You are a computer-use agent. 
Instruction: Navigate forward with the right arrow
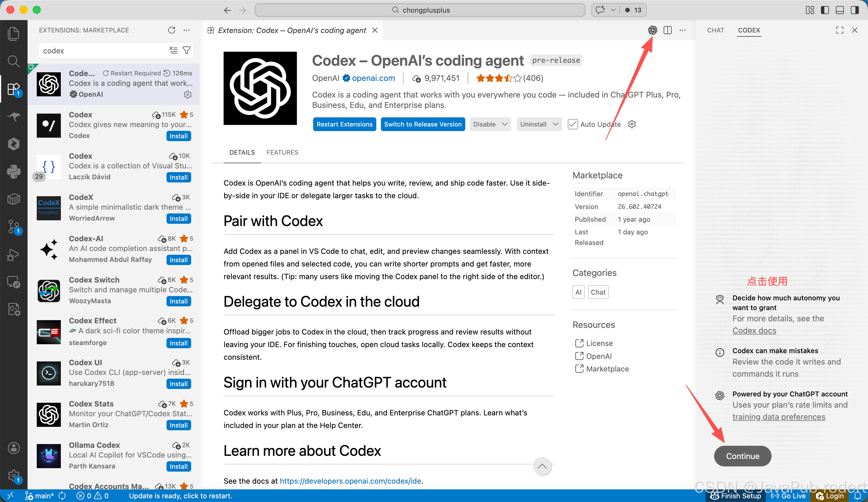point(243,10)
